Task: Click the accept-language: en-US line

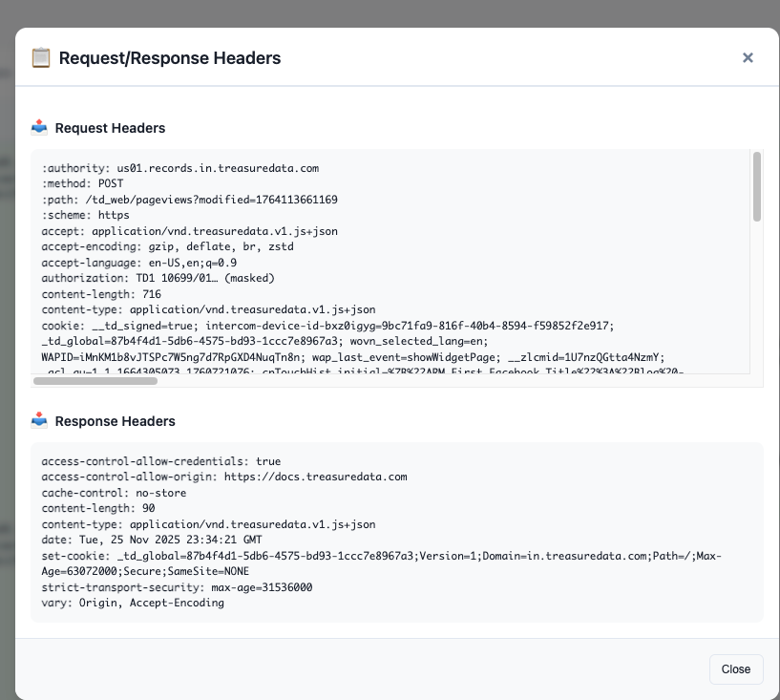Action: [x=139, y=263]
